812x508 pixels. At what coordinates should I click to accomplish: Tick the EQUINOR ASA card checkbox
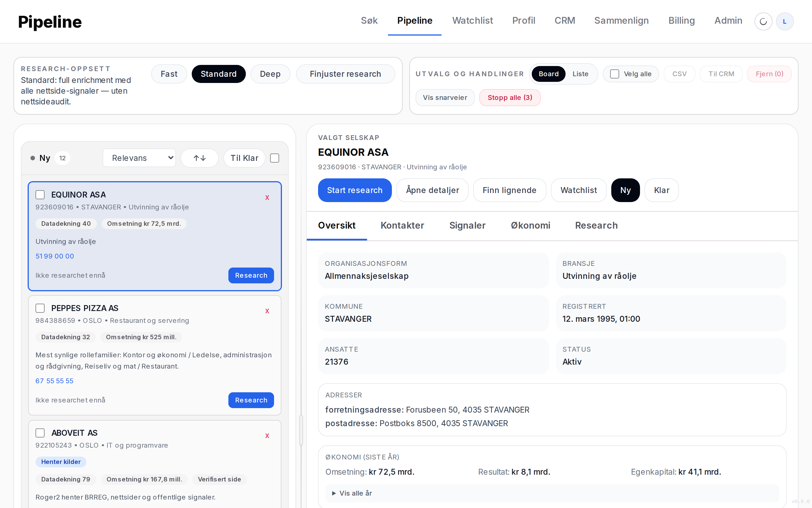40,195
